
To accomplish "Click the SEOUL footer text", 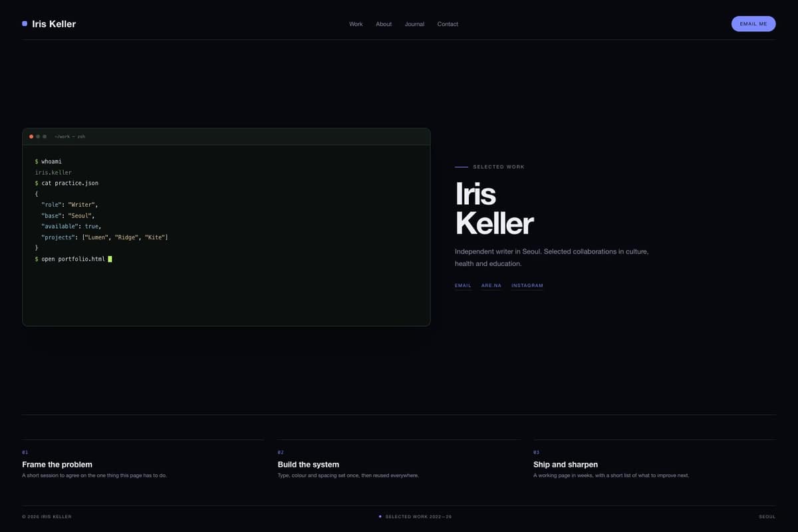I will (767, 517).
